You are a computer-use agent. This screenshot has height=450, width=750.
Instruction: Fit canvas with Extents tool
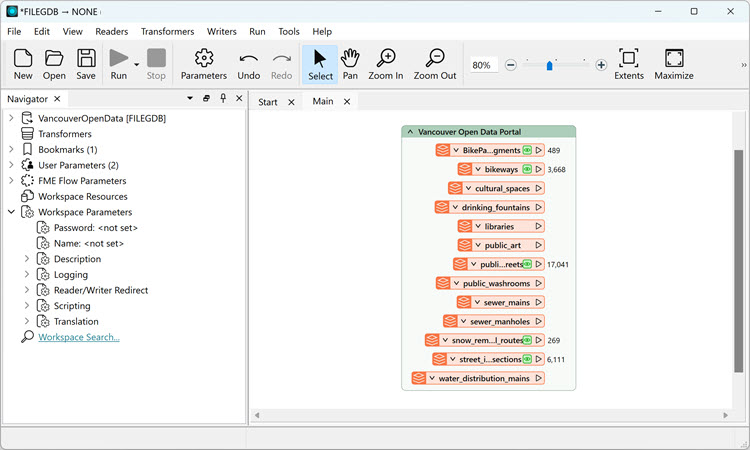pos(629,64)
